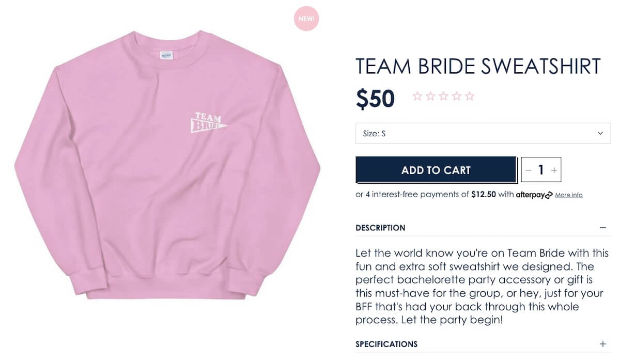
Task: Add the sweatshirt to cart
Action: pos(436,170)
